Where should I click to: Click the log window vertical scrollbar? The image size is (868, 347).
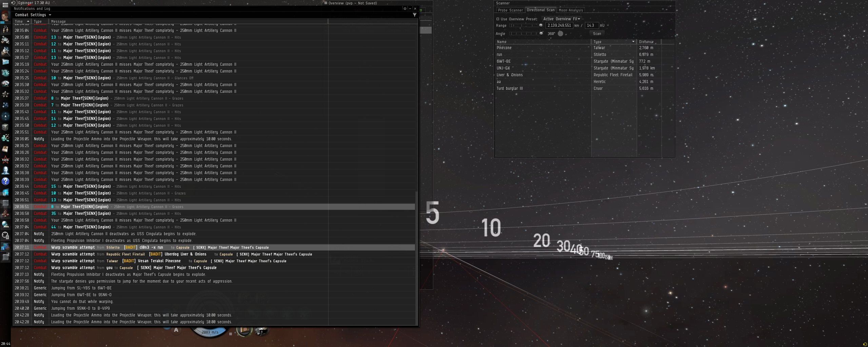(x=417, y=258)
